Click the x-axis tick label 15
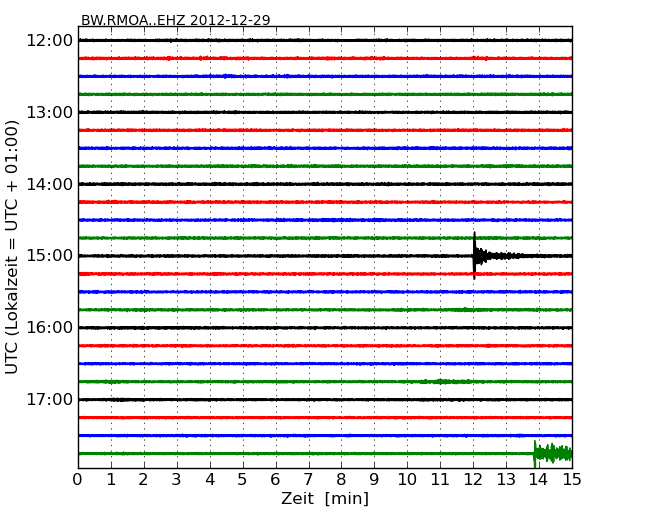Screen dimensions: 650x520 [x=571, y=480]
